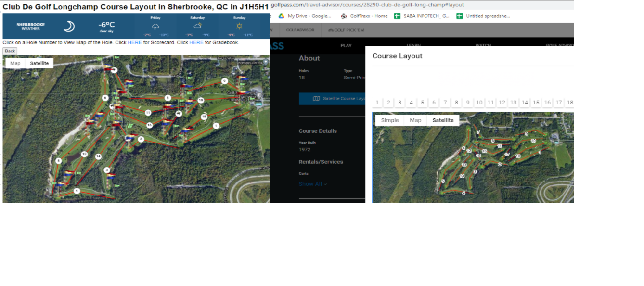Viewport: 644px width, 286px height.
Task: Select hole 6 button in Course Layout
Action: 434,103
